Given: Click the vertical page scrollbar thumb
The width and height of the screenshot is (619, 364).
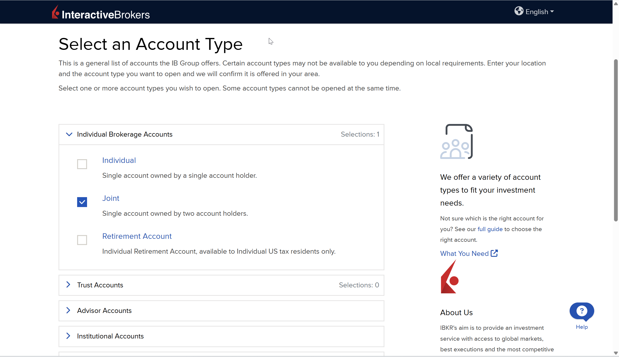Looking at the screenshot, I should [616, 140].
